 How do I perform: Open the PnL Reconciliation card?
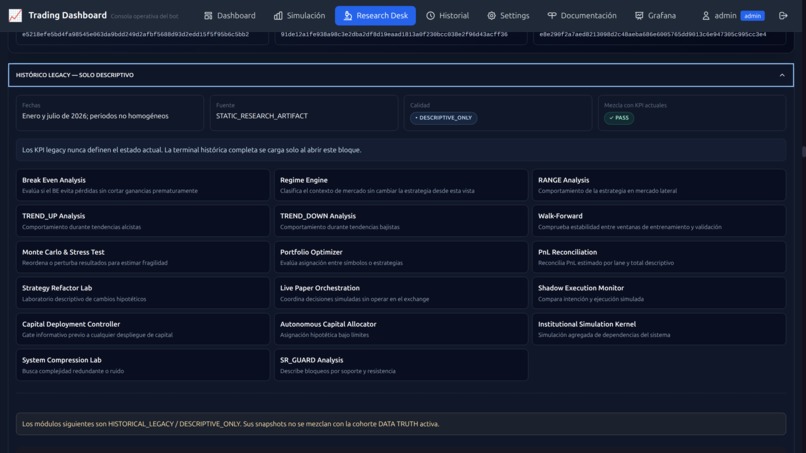(x=659, y=257)
